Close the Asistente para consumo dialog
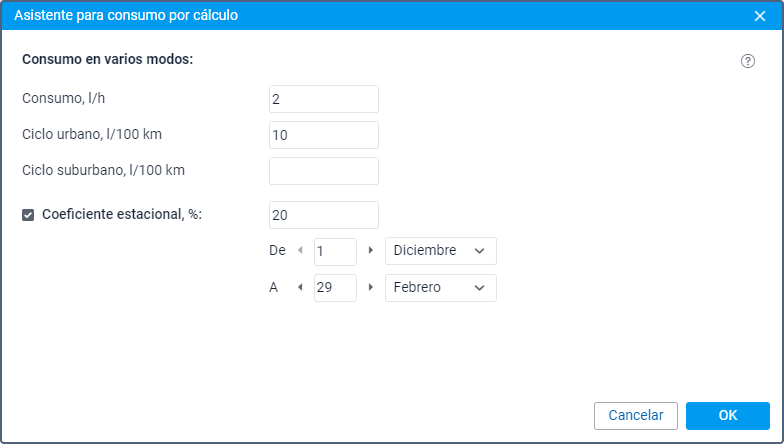This screenshot has height=444, width=784. point(759,16)
